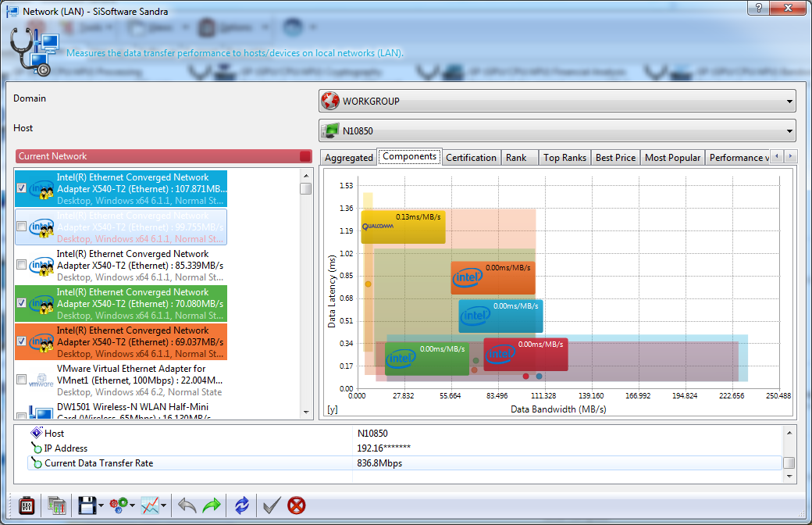The image size is (812, 525).
Task: Click the Intel icon on the 85.339MB/s row
Action: (x=41, y=266)
